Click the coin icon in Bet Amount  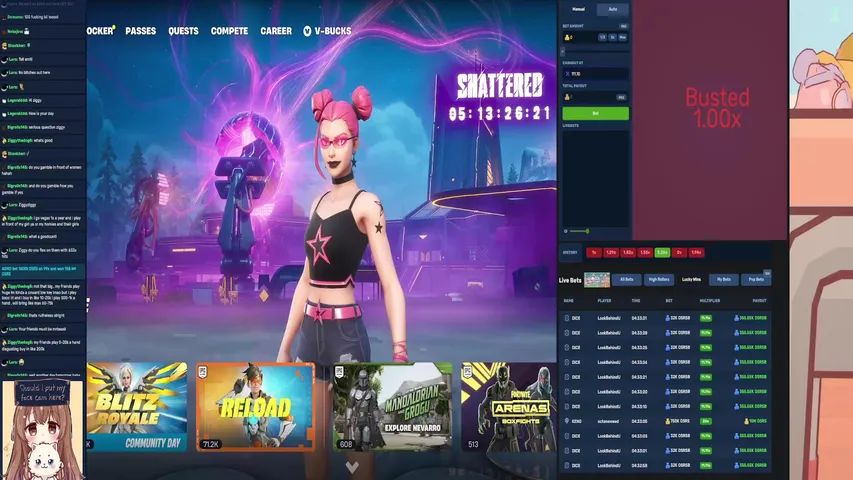[x=567, y=38]
